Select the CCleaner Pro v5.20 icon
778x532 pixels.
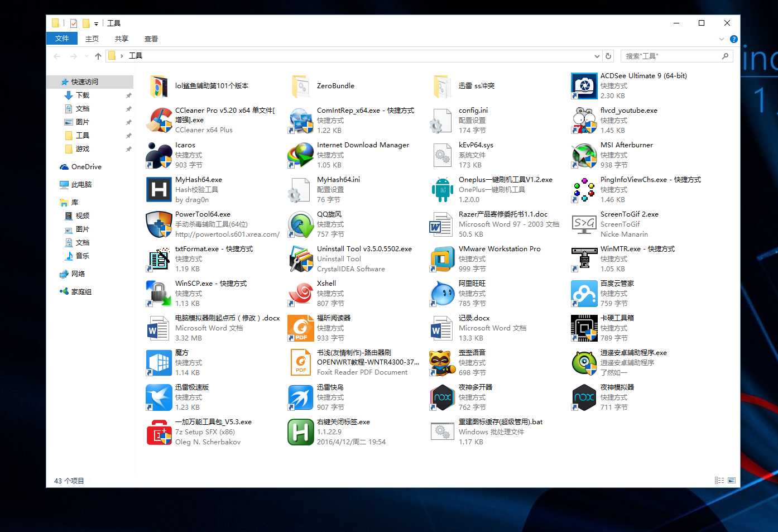pos(159,121)
